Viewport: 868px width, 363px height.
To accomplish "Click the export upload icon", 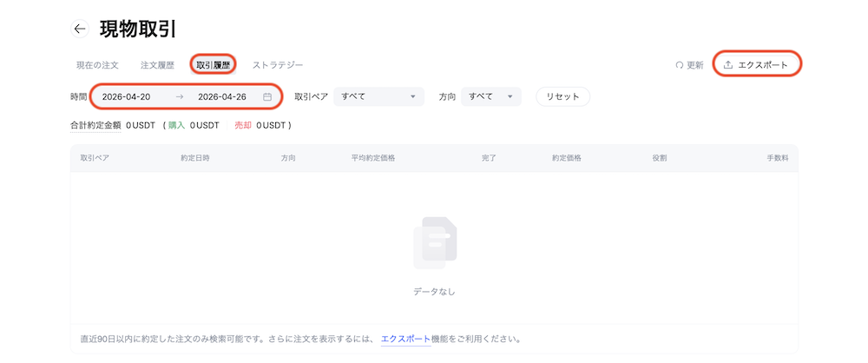I will pyautogui.click(x=728, y=65).
